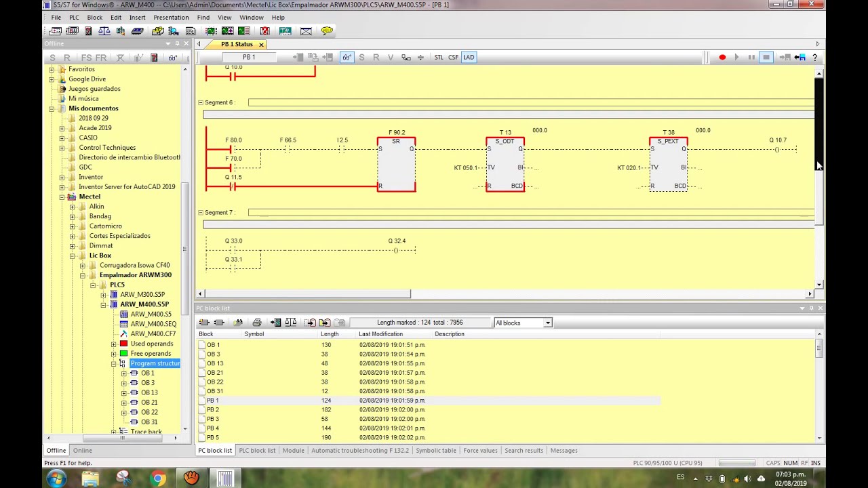Collapse Segment 6 with its minus box
Image resolution: width=868 pixels, height=488 pixels.
pos(201,102)
